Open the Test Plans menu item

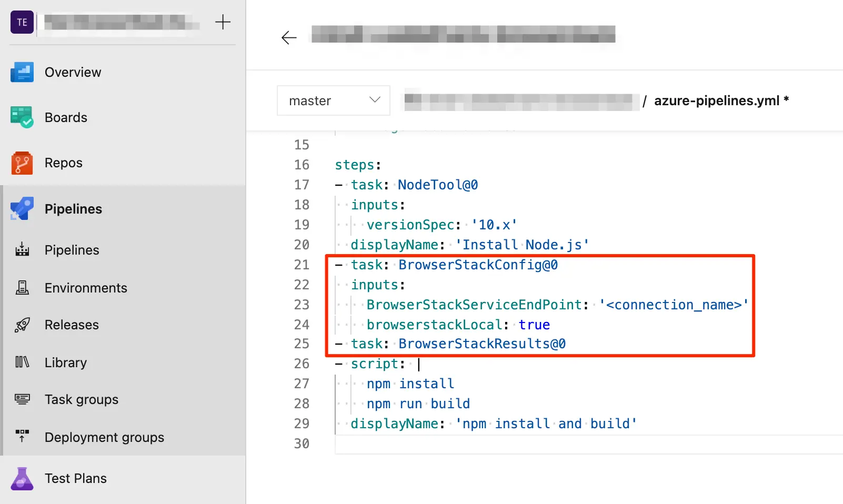(76, 478)
